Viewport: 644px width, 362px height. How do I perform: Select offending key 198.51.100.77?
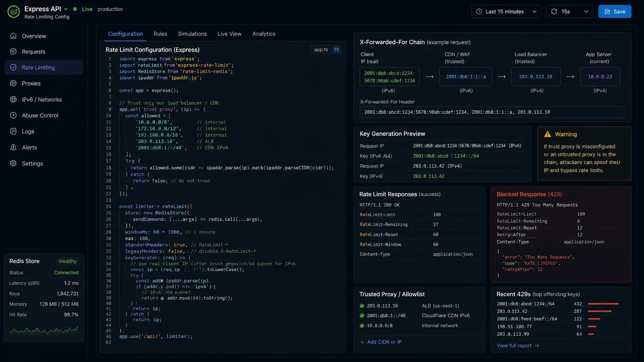tap(514, 327)
